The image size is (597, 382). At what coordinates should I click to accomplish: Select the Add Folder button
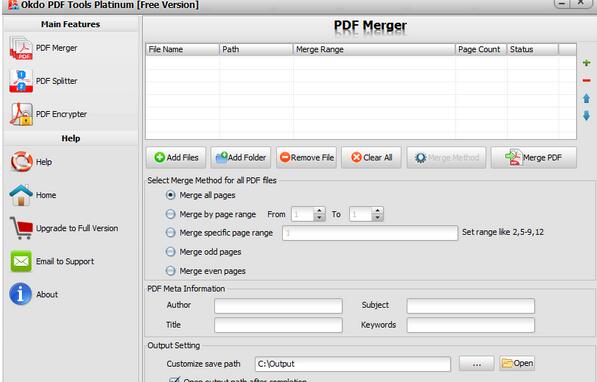point(241,158)
